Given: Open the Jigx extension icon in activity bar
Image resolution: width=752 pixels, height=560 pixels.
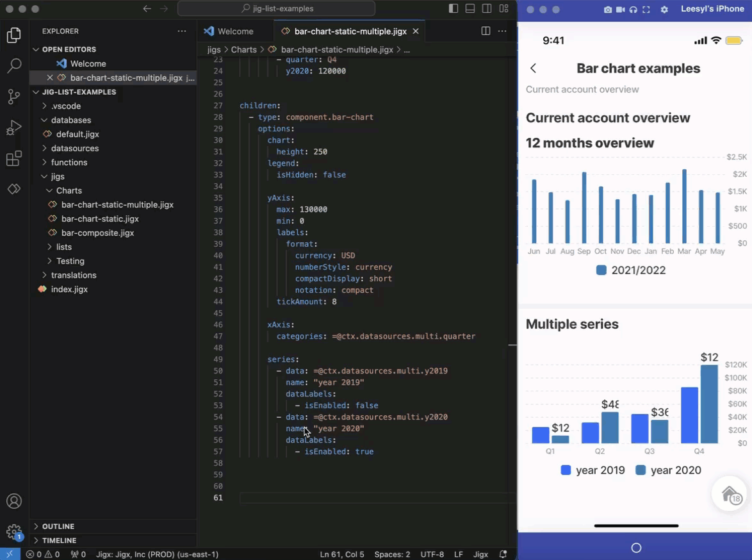Looking at the screenshot, I should (14, 189).
